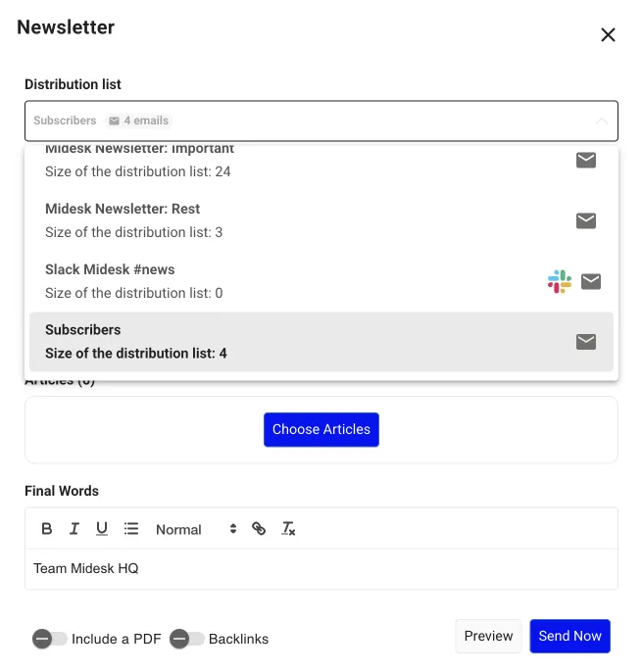Click into the Final Words text area

pos(321,569)
